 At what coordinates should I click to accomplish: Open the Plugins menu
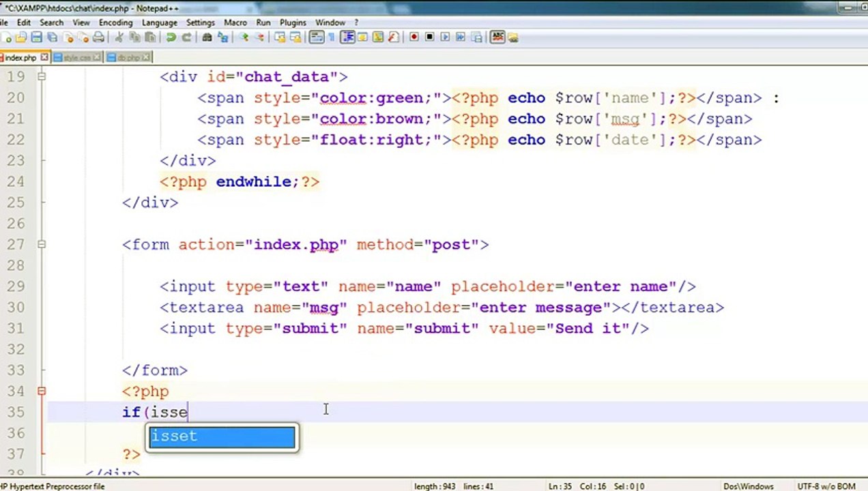pos(293,23)
